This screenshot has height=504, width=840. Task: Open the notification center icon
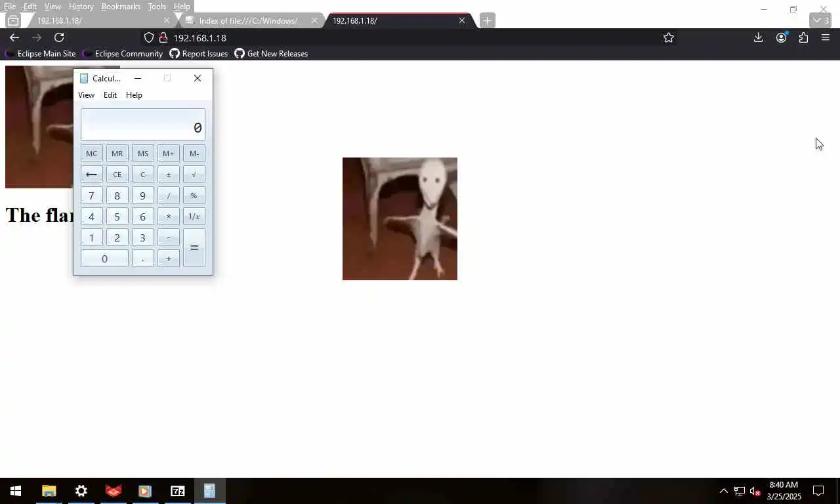pos(818,491)
